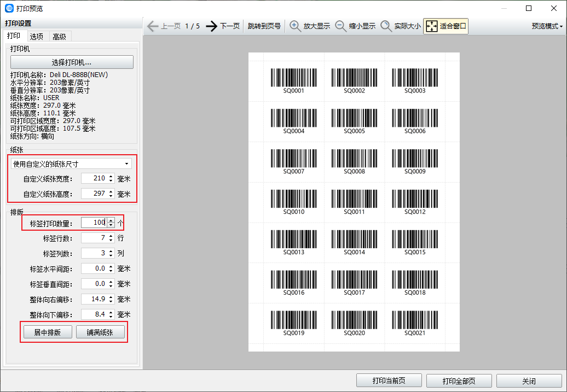Select the SQ0001 barcode label in preview
Screen dimensions: 567x392
293,81
